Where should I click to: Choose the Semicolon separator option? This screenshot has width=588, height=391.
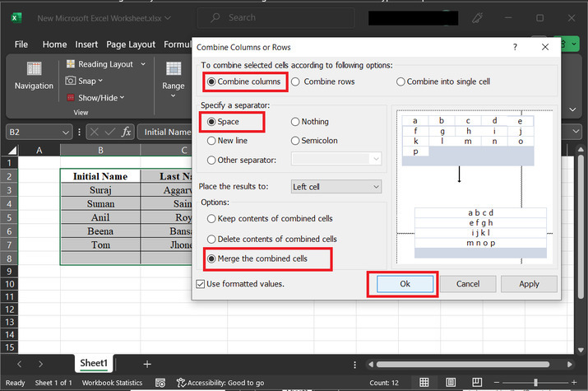[x=295, y=141]
